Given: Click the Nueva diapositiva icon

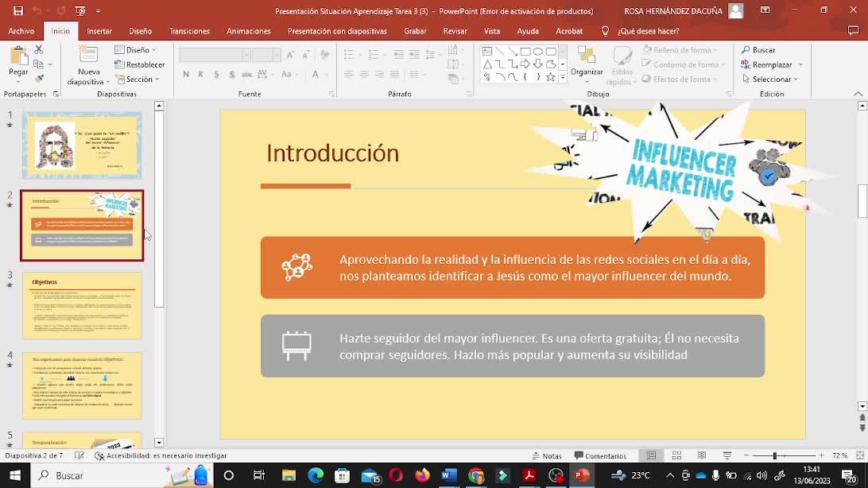Looking at the screenshot, I should (89, 60).
